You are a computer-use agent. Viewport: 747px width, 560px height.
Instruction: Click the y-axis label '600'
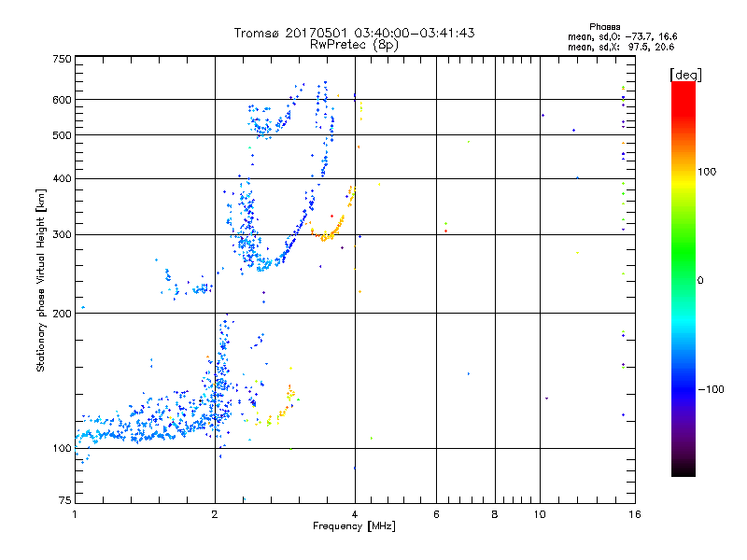point(62,100)
